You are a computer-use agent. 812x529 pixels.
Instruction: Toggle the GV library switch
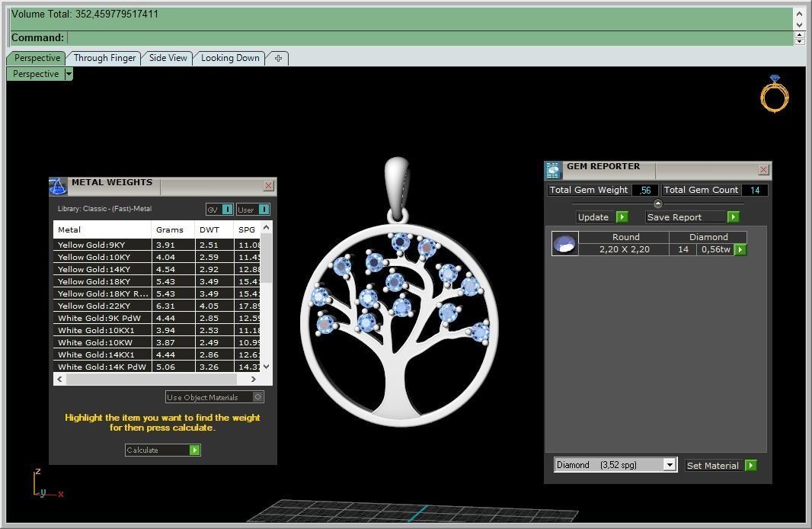click(227, 210)
